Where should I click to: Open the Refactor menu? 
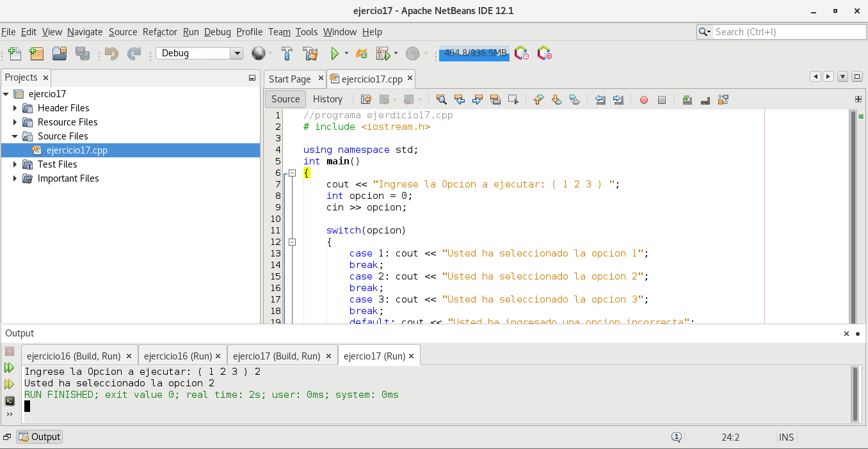159,32
